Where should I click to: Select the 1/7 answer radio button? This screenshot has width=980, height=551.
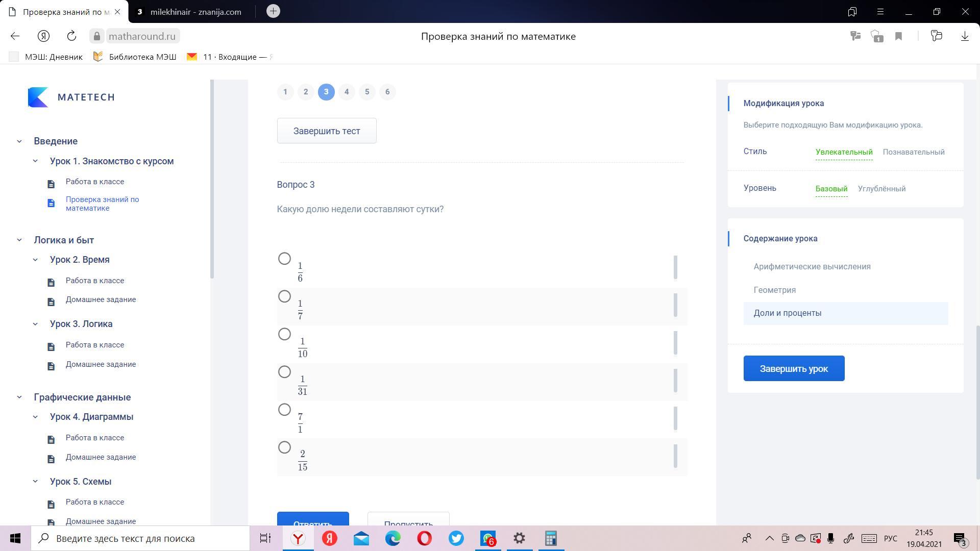[284, 297]
